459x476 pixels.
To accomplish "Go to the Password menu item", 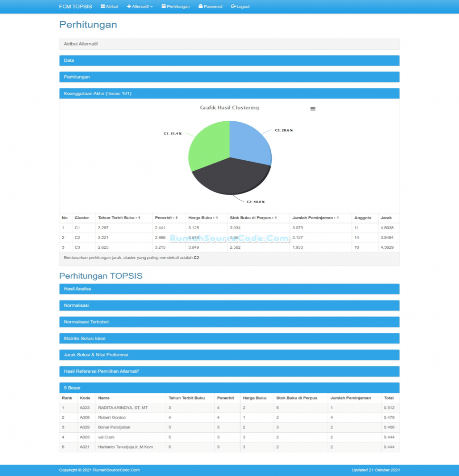I will (x=213, y=7).
